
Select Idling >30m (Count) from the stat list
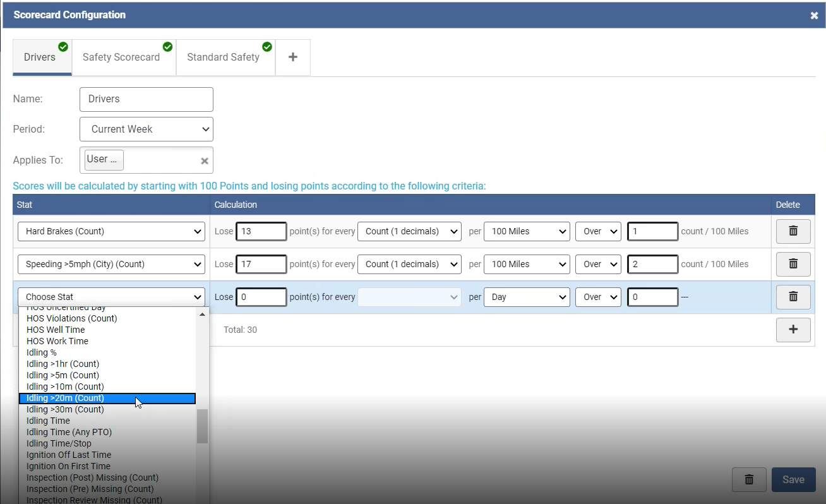click(65, 409)
